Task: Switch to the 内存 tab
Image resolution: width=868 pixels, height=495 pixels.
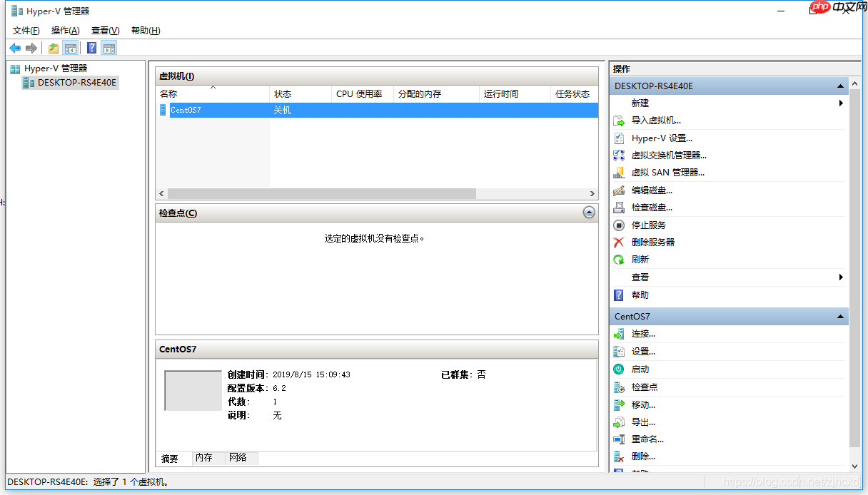Action: [x=204, y=459]
